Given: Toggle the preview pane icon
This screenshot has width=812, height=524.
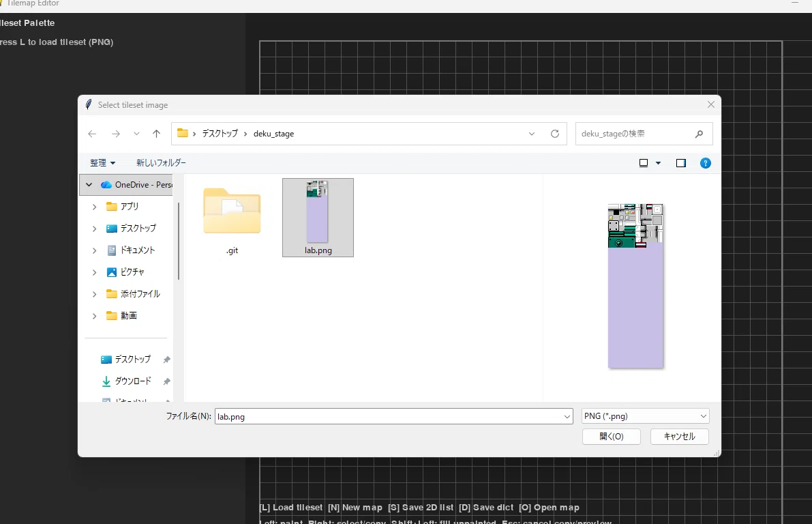Looking at the screenshot, I should coord(681,163).
